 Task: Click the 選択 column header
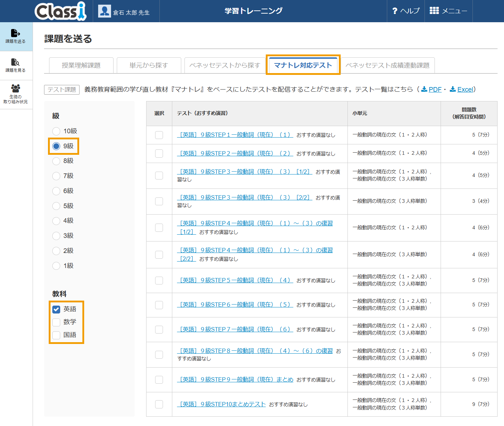pyautogui.click(x=159, y=113)
